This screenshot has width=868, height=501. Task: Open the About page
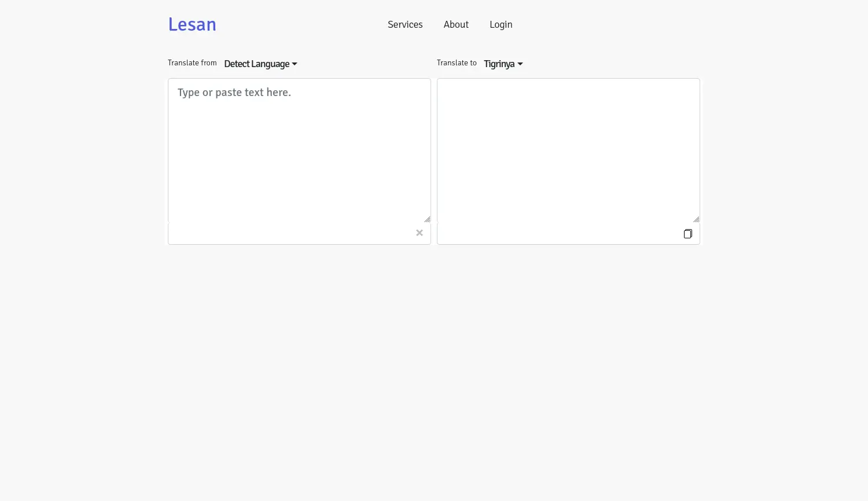pos(456,24)
